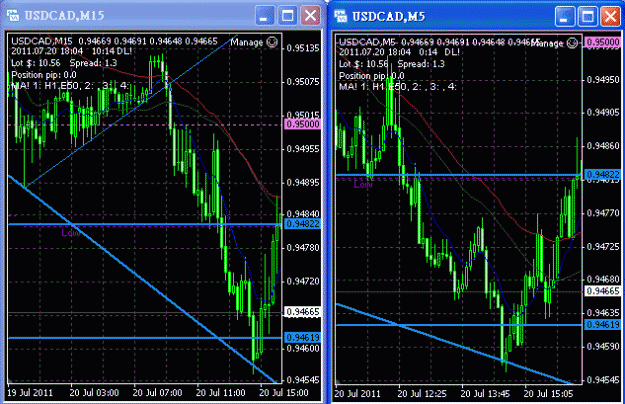
Task: Click 0.95075 price scale value in M15
Action: [x=303, y=82]
